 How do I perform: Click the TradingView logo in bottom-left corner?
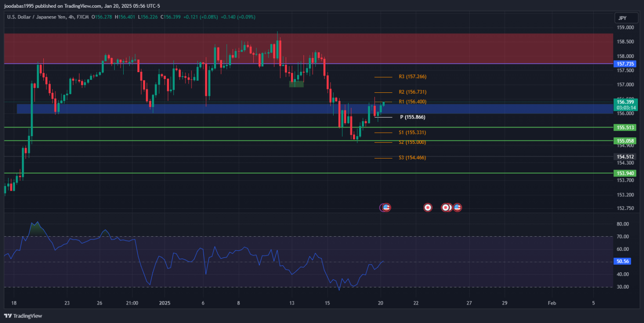pyautogui.click(x=23, y=316)
